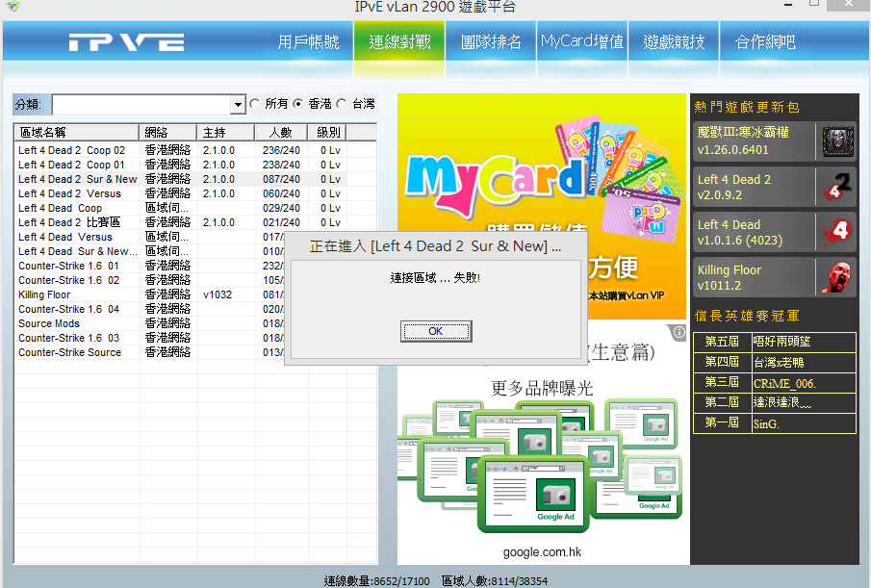871x588 pixels.
Task: Open the MyCard增值 tab
Action: pos(581,42)
